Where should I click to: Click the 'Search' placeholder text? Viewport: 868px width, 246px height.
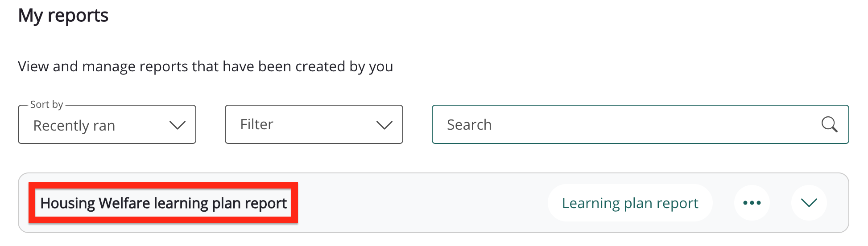pyautogui.click(x=469, y=125)
